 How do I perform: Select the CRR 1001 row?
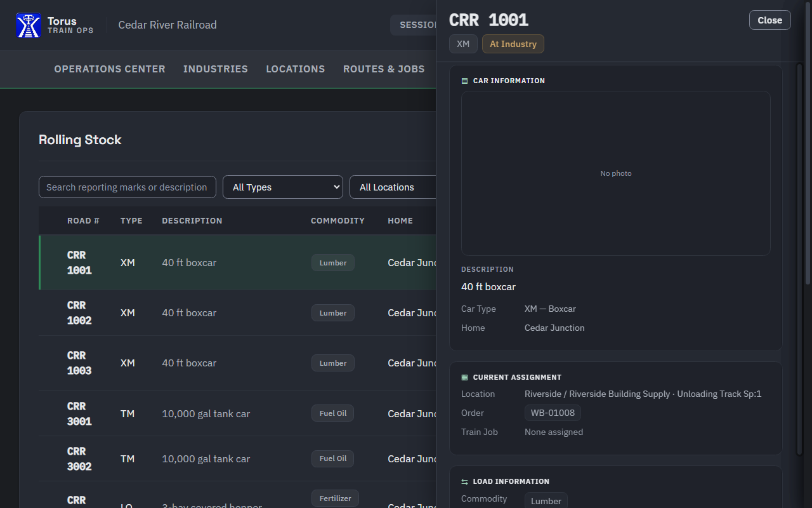point(238,263)
